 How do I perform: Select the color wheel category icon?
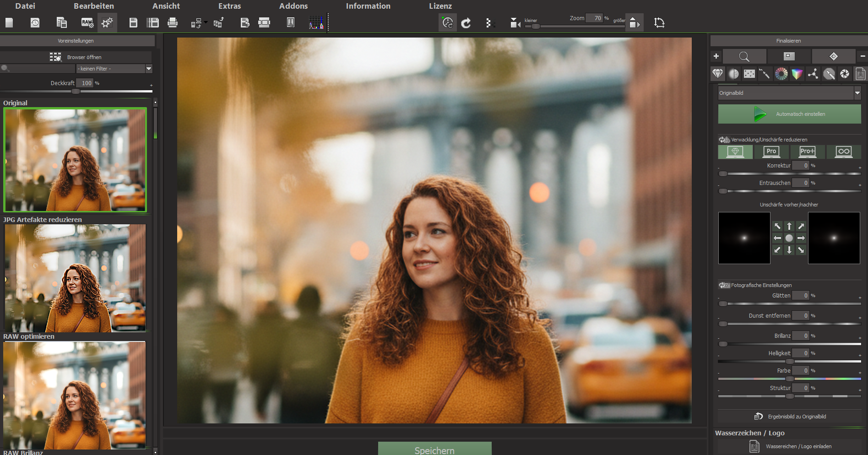[781, 74]
